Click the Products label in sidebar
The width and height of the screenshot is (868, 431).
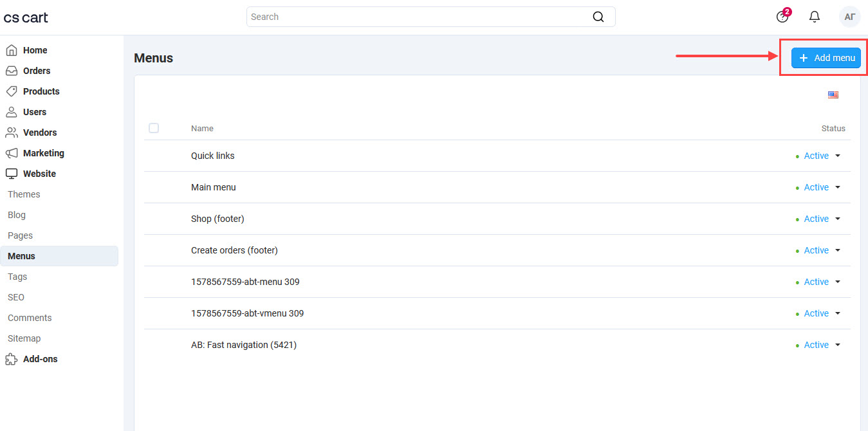pyautogui.click(x=41, y=91)
